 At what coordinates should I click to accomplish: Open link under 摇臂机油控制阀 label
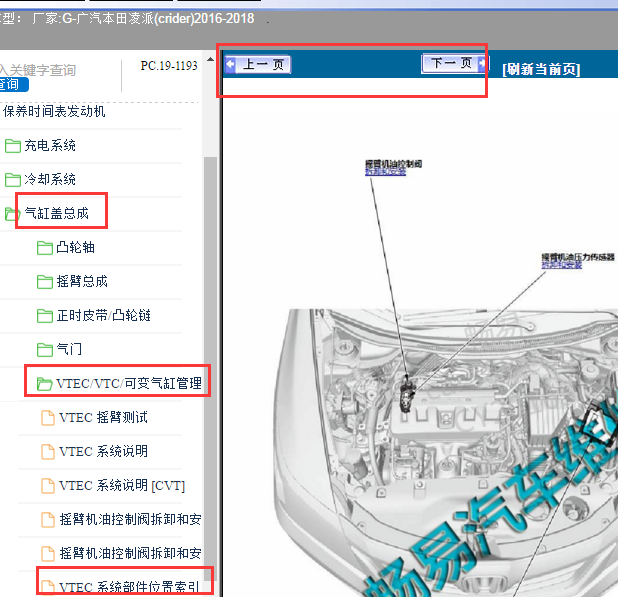(x=385, y=172)
